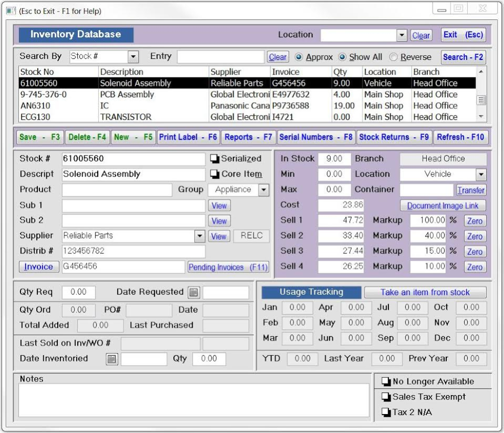Open the Supplier dropdown list
The width and height of the screenshot is (504, 433).
click(199, 236)
